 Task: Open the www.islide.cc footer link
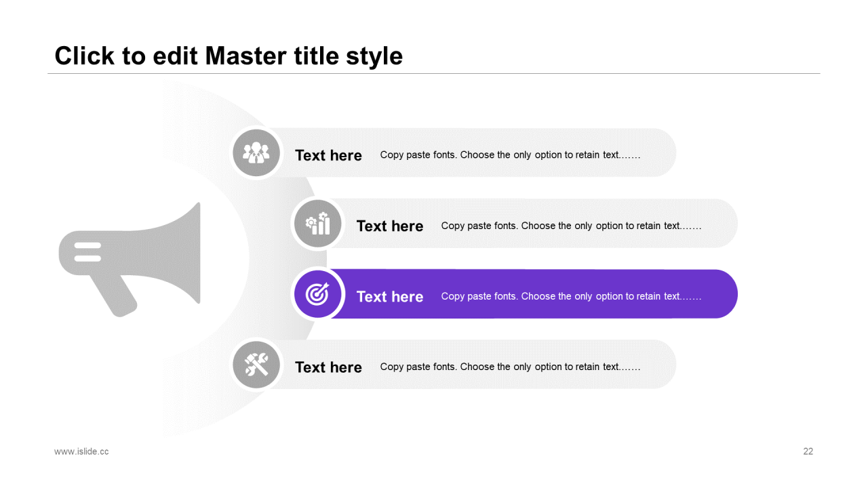pos(81,451)
